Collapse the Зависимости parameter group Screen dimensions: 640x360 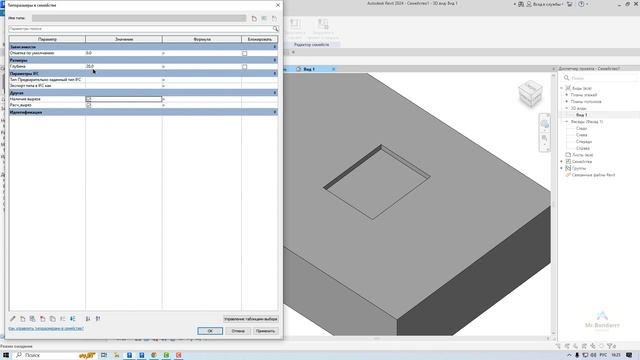pos(275,47)
